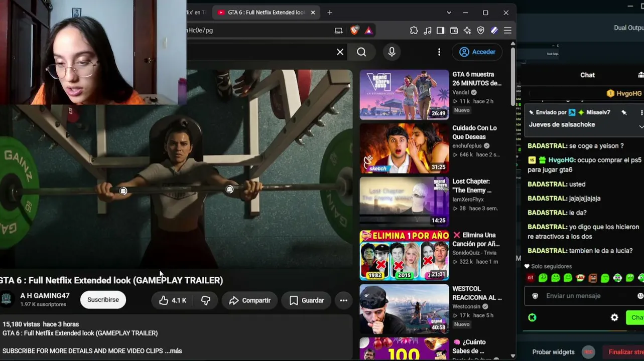Click the green Kick logo icon under chat input
644x361 pixels.
point(532,317)
